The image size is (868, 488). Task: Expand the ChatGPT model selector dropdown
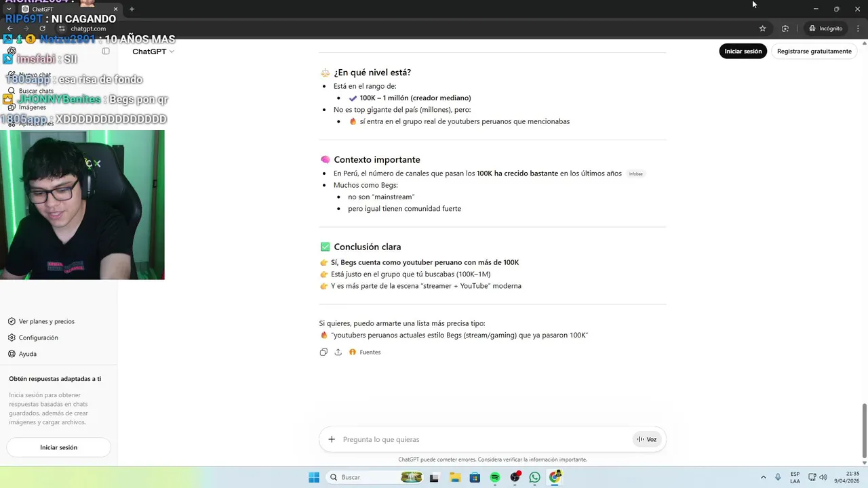click(153, 52)
